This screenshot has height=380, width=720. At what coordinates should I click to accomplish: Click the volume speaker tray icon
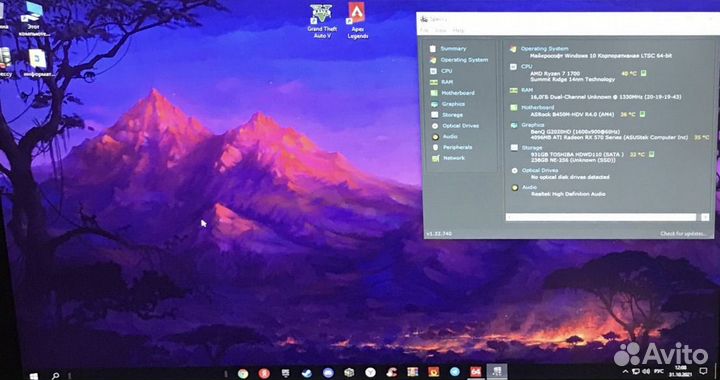(646, 371)
